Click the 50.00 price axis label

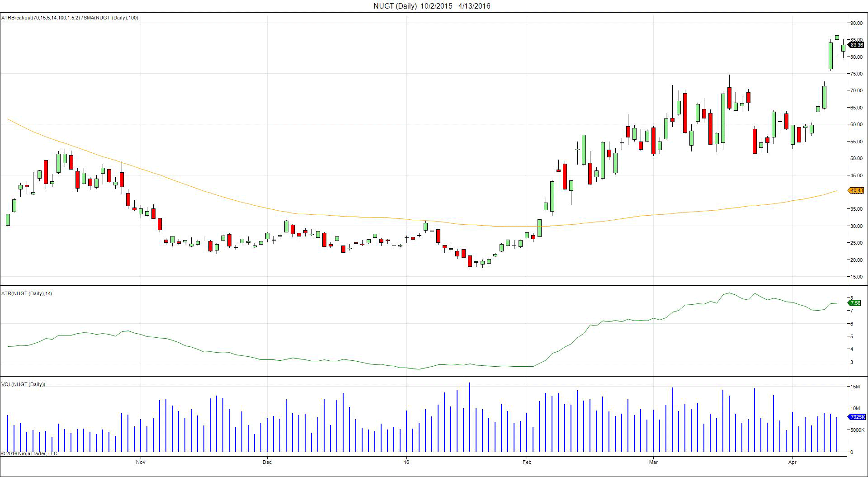[856, 158]
